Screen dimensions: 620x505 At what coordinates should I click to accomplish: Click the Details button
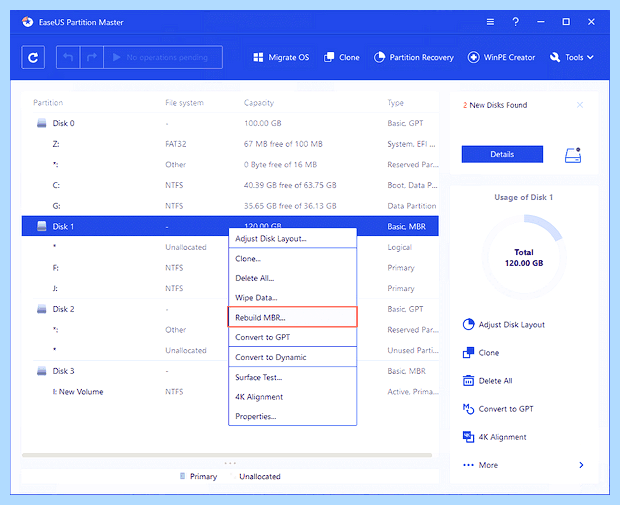point(502,154)
